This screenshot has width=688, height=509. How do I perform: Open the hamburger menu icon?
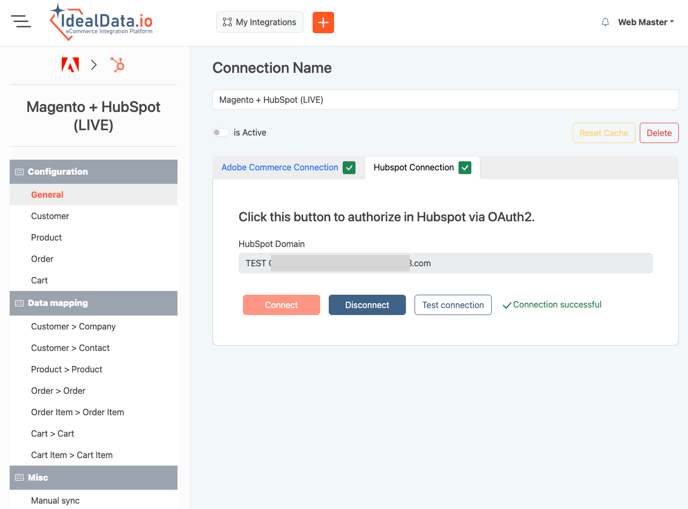[x=21, y=21]
